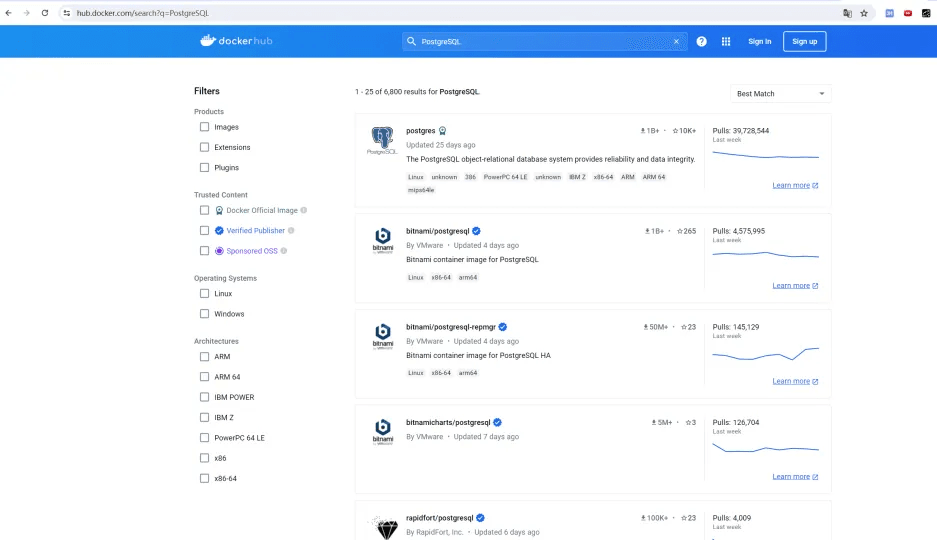This screenshot has width=937, height=540.
Task: Go back with the browser back arrow
Action: (8, 13)
